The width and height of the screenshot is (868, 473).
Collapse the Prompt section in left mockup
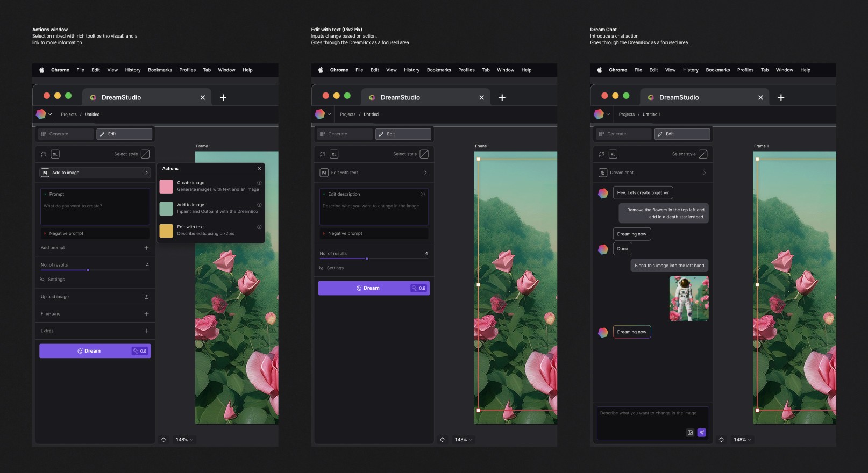pos(45,194)
